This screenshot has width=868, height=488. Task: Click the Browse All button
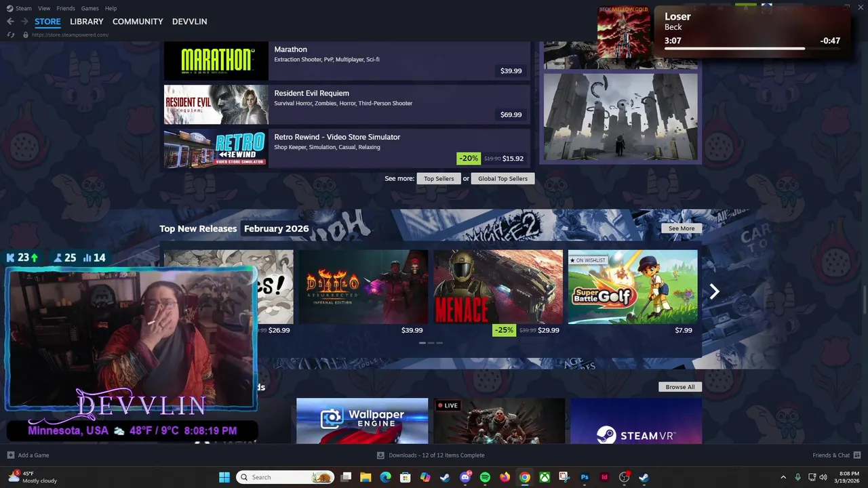pos(680,387)
